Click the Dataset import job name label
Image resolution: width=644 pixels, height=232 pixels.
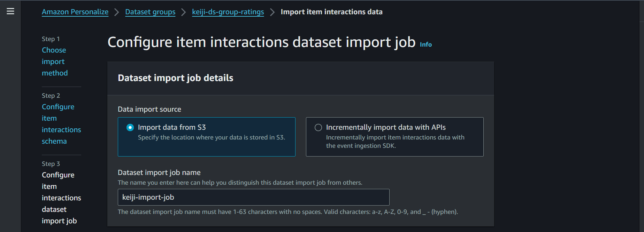(159, 173)
